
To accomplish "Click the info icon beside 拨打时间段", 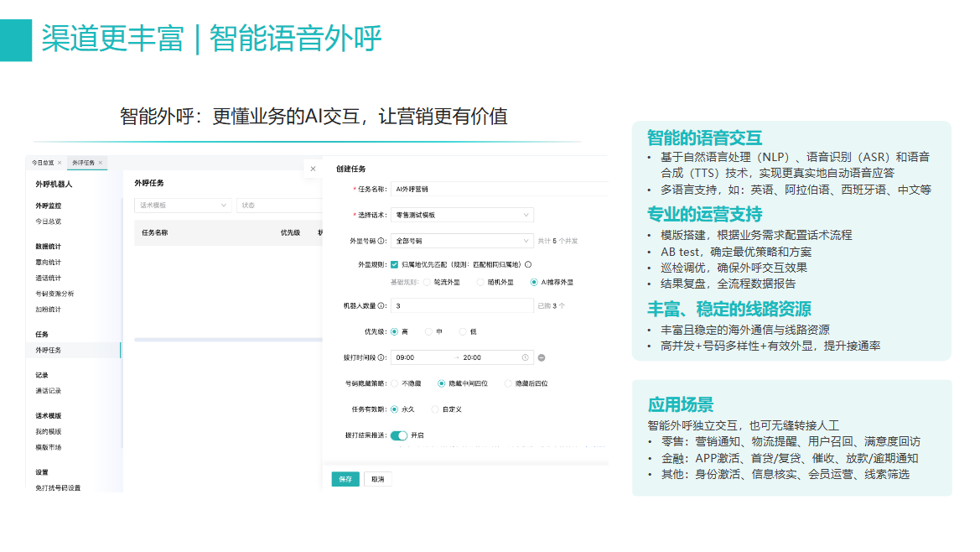I will pos(381,357).
